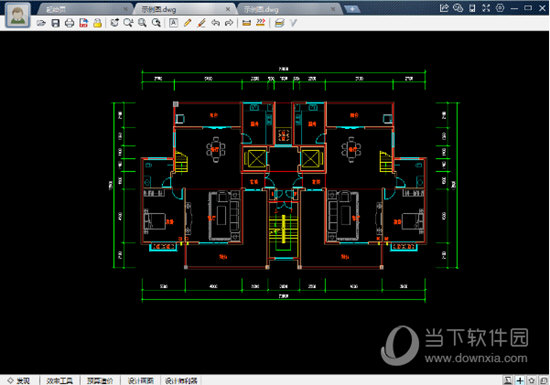Click the yellow central staircase in drawing
Viewport: 550px width, 385px height.
tap(283, 229)
